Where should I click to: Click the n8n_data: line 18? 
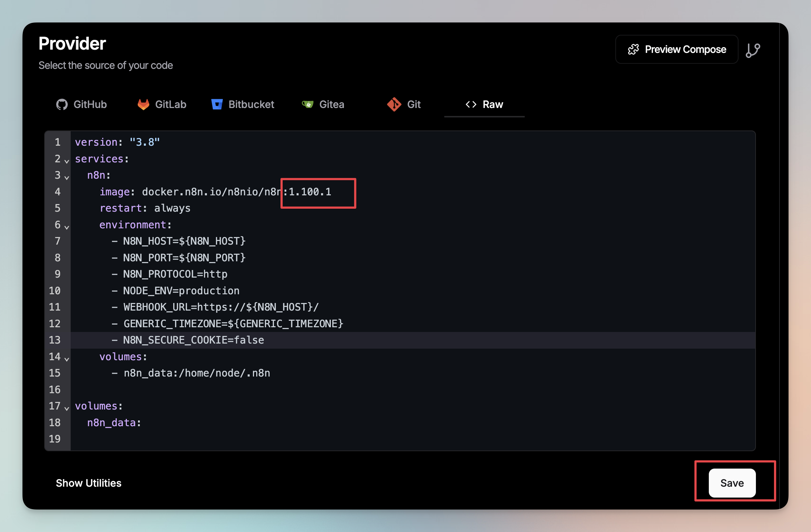coord(114,423)
